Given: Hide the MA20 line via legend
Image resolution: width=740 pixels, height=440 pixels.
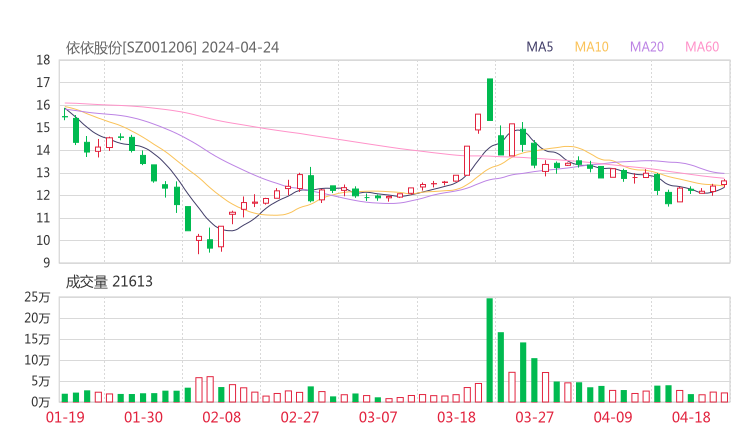Looking at the screenshot, I should tap(647, 47).
